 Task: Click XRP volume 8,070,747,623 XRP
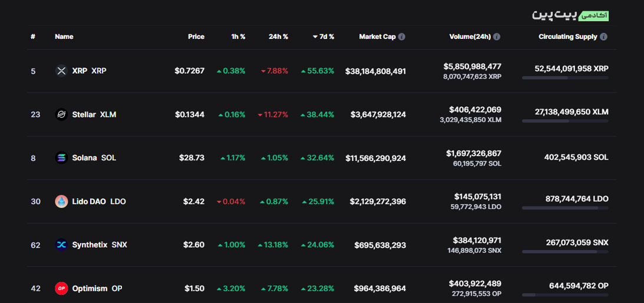tap(473, 77)
